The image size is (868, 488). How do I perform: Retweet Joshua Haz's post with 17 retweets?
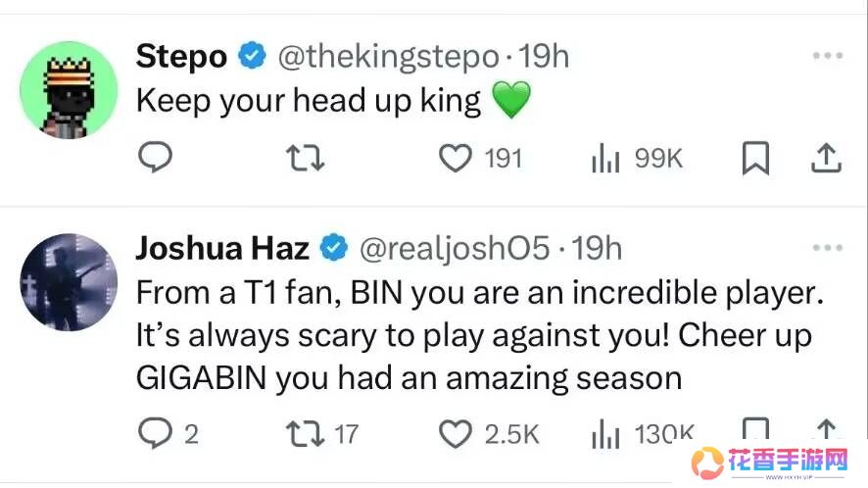tap(301, 433)
